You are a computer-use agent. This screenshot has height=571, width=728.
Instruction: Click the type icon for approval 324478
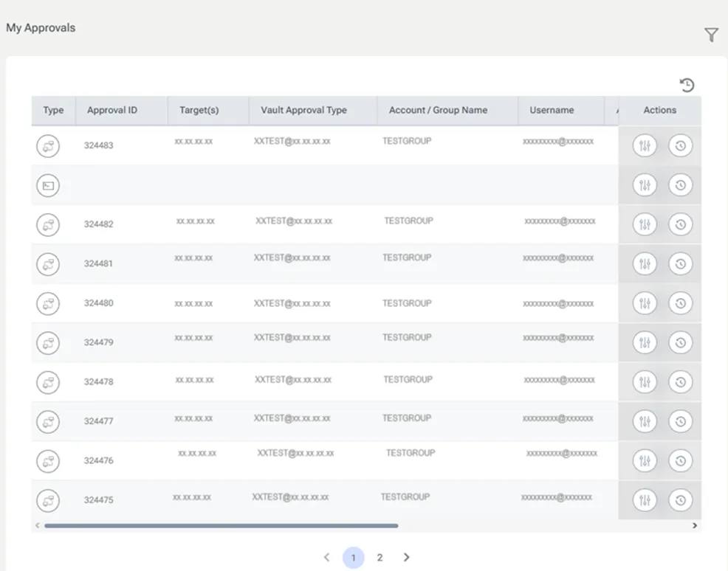(x=48, y=383)
